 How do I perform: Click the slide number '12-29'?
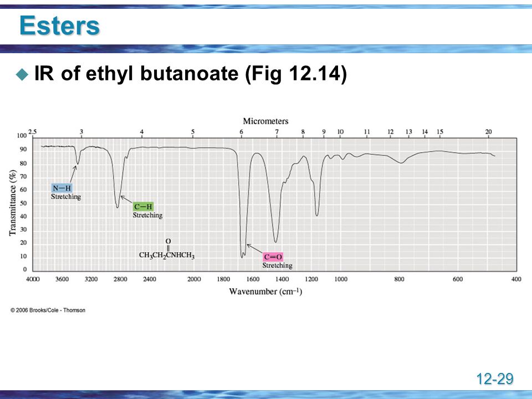495,379
